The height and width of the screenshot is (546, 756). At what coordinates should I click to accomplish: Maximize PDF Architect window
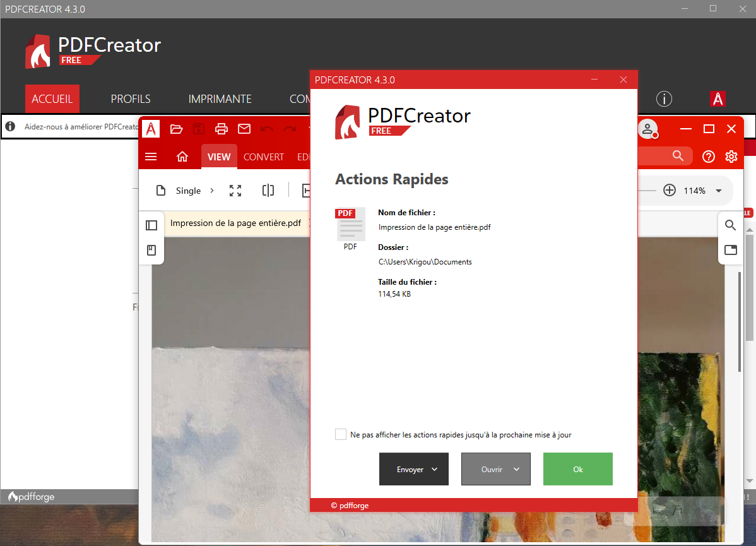point(709,129)
